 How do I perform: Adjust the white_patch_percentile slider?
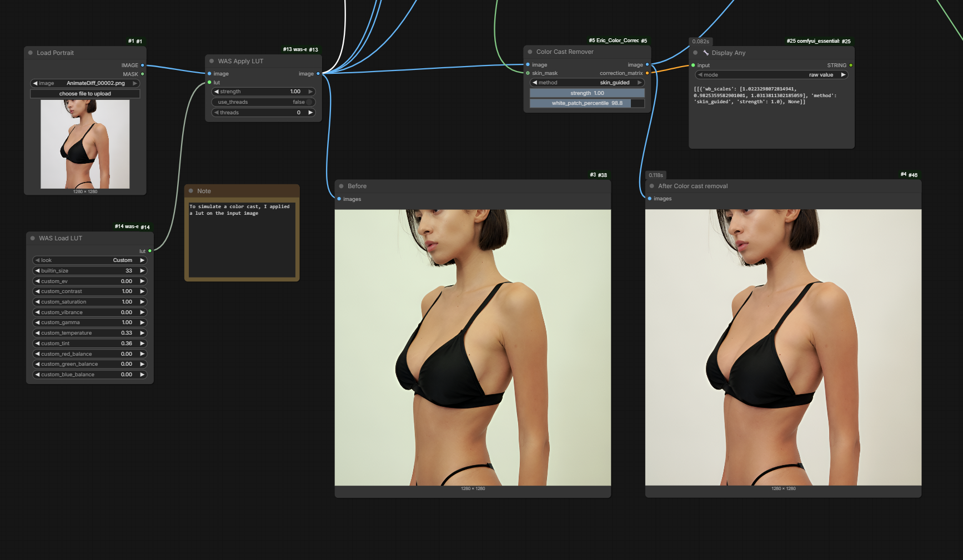587,103
